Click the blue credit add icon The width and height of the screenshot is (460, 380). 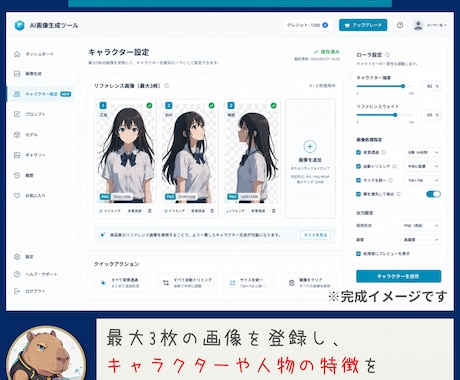click(325, 25)
